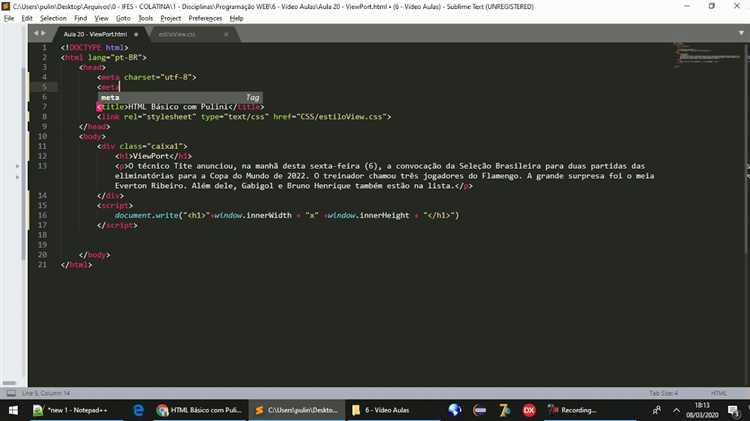This screenshot has height=421, width=750.
Task: Click the paragraph starting O técnico Tite
Action: click(x=385, y=176)
